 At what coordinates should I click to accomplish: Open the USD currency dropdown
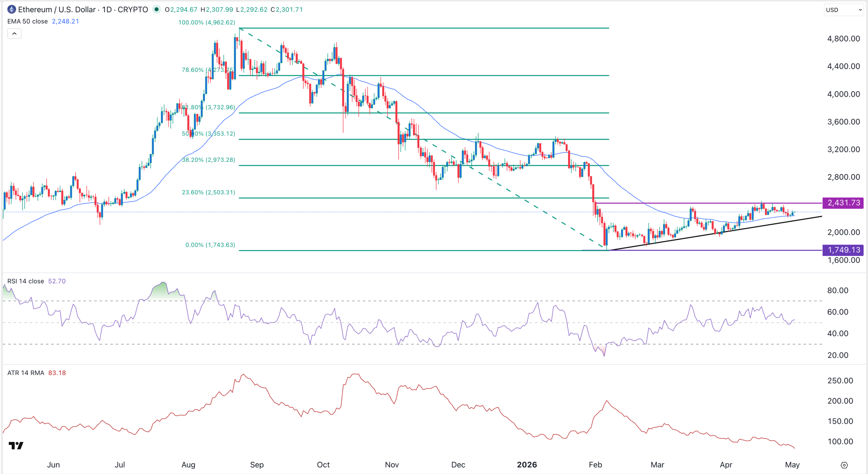tap(844, 10)
